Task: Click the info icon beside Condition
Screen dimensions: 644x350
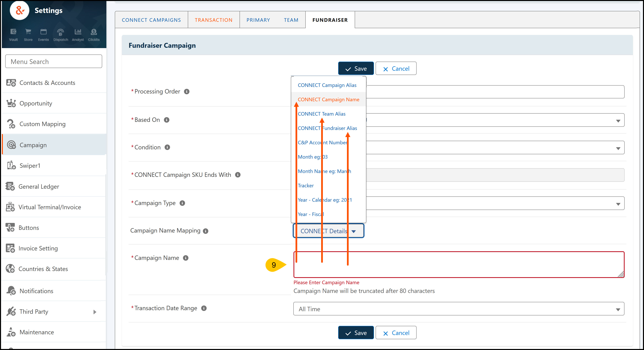Action: pos(167,147)
